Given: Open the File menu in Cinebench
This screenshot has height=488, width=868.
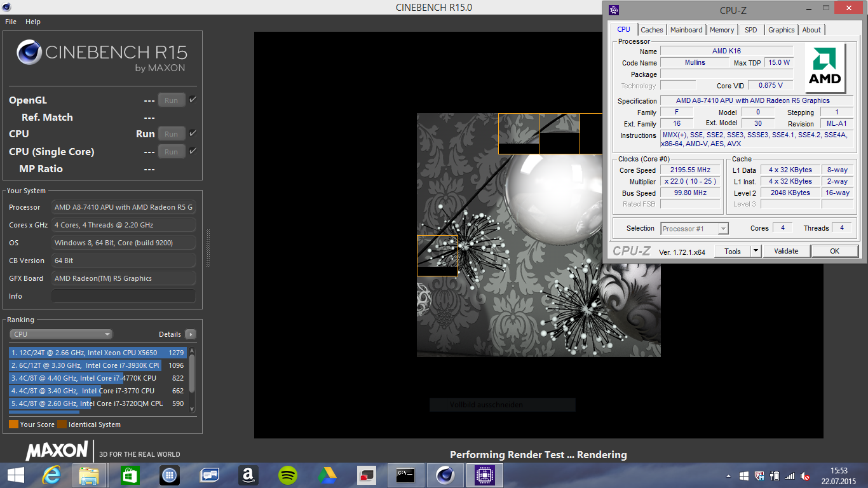Looking at the screenshot, I should pyautogui.click(x=11, y=22).
